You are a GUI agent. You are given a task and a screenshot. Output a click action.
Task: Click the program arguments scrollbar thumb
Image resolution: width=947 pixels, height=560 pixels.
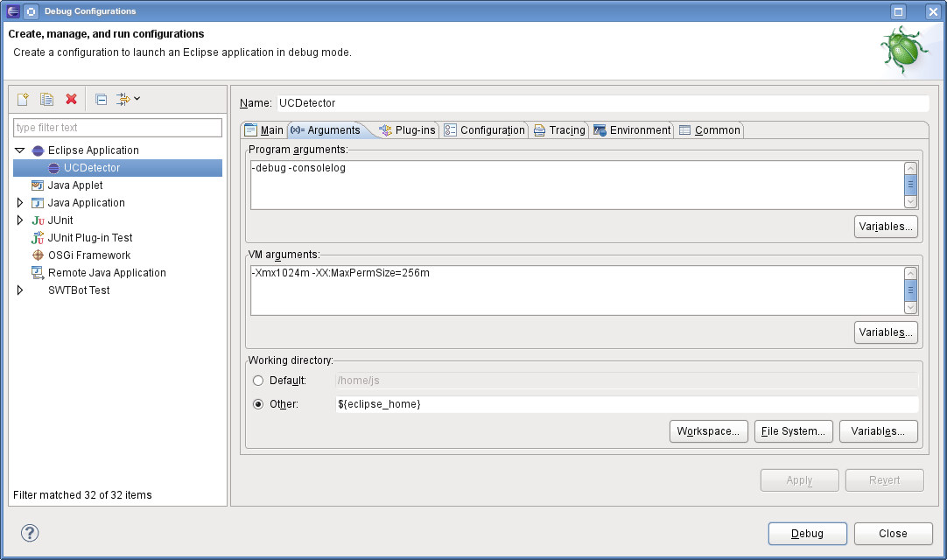click(911, 185)
